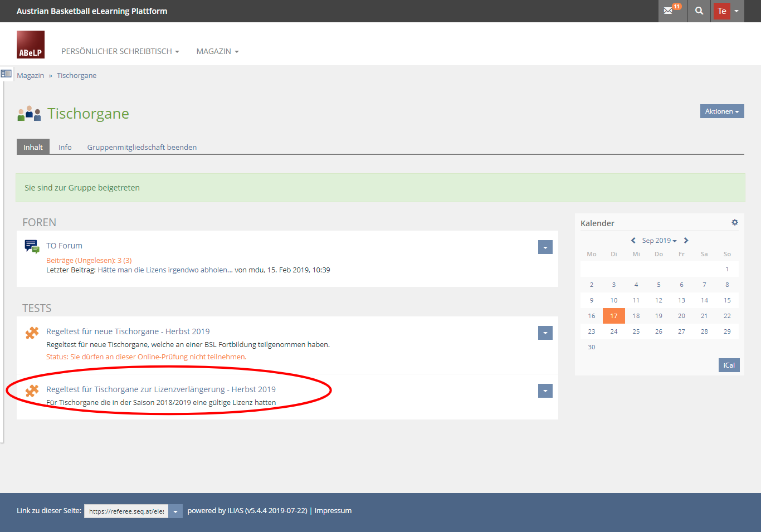Expand the TO Forum actions dropdown
This screenshot has height=532, width=761.
pos(545,247)
